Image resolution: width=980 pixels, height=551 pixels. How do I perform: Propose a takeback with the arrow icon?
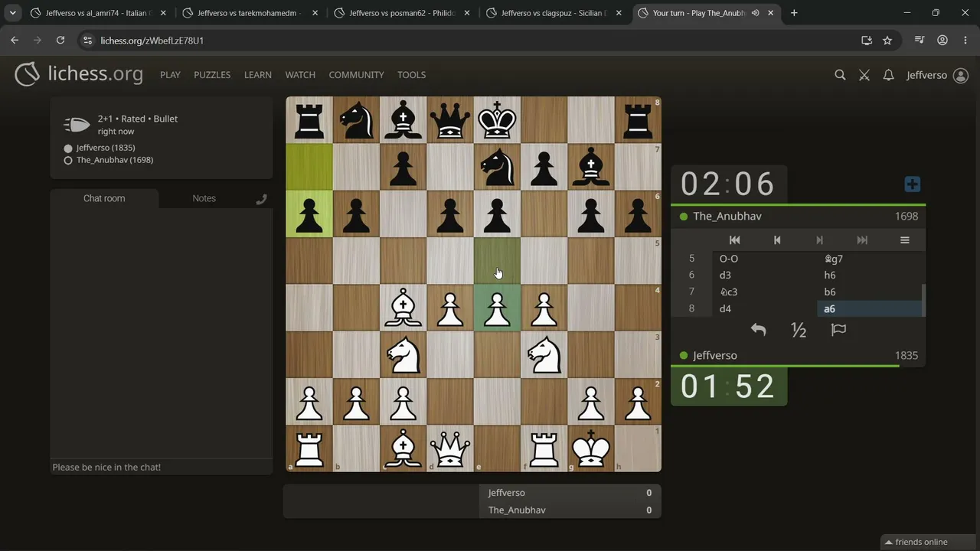click(758, 330)
